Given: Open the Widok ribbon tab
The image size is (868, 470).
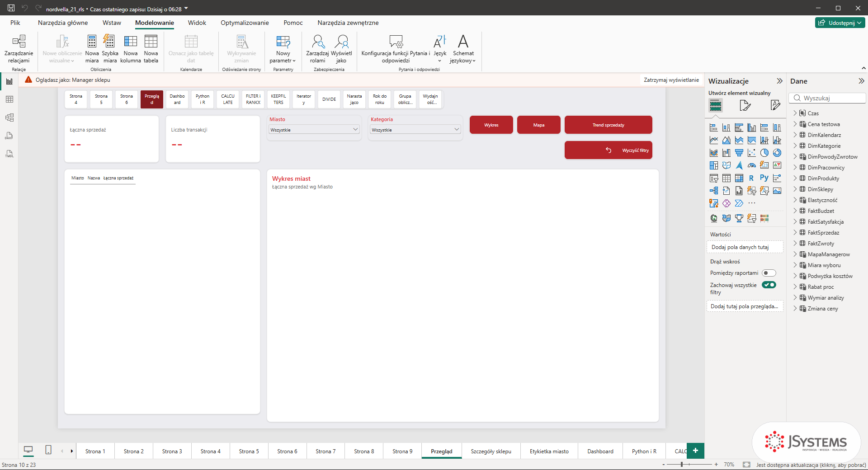Looking at the screenshot, I should point(197,23).
